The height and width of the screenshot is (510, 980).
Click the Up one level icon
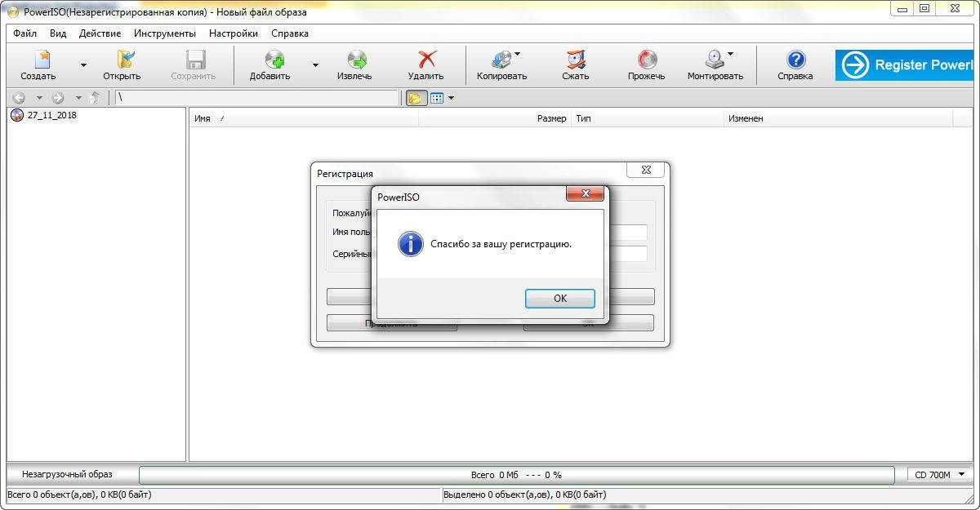click(x=96, y=98)
